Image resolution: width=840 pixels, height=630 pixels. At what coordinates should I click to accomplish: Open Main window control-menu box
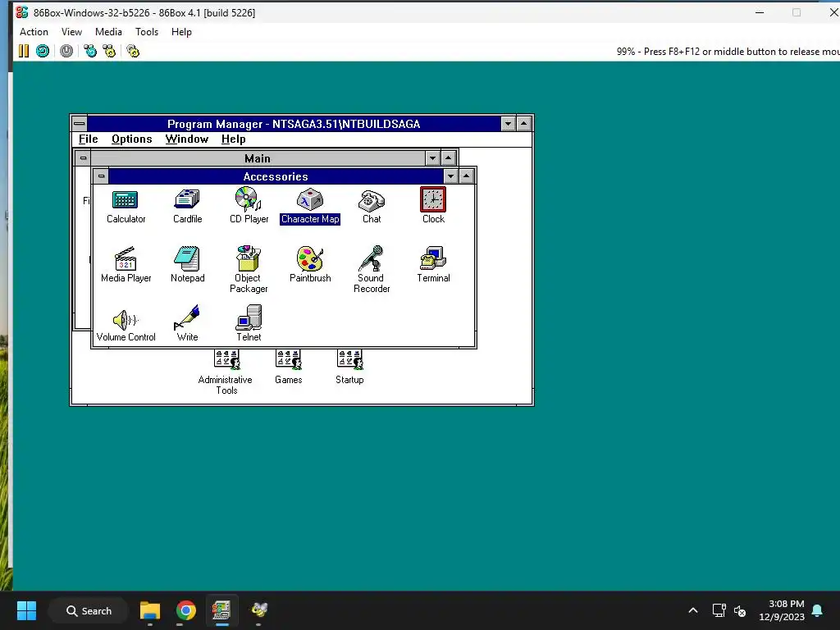click(83, 158)
